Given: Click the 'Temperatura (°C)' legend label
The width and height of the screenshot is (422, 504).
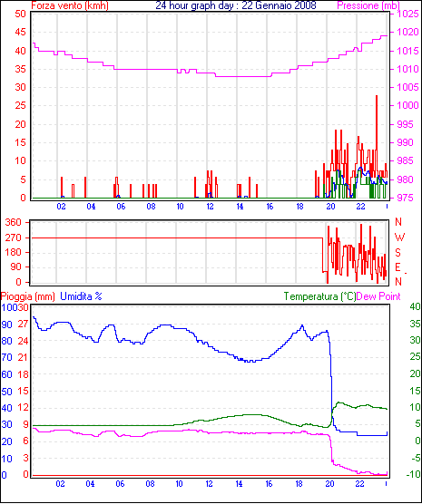Looking at the screenshot, I should [320, 296].
